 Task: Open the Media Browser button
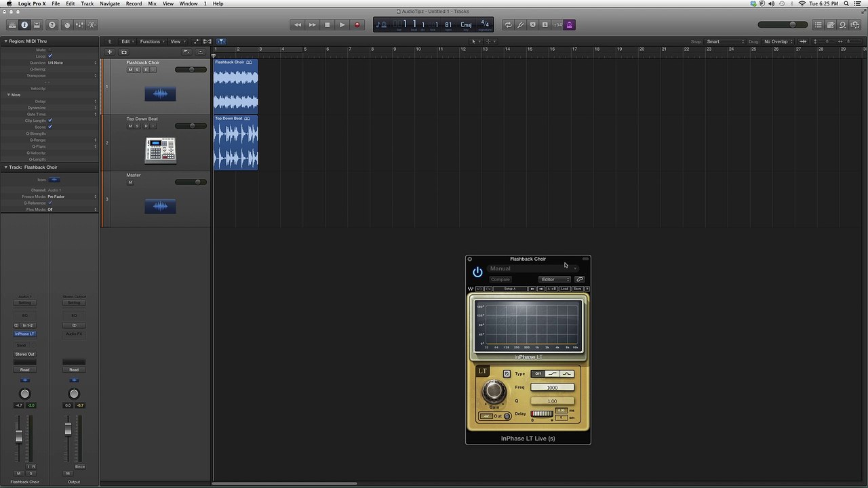855,25
